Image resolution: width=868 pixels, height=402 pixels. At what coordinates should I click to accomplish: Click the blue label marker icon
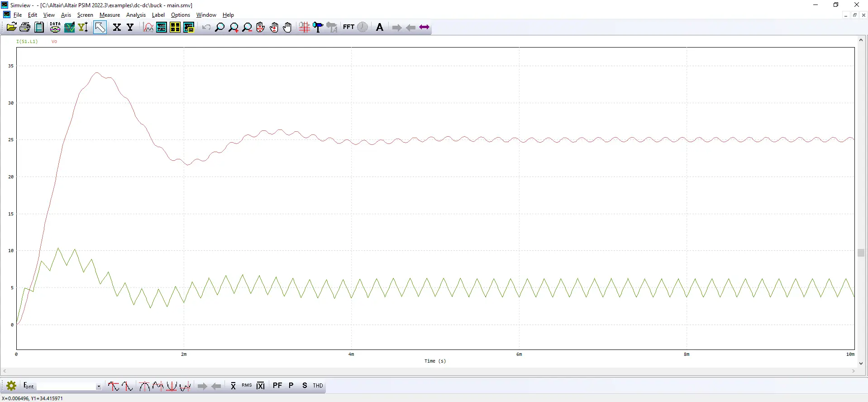[318, 28]
